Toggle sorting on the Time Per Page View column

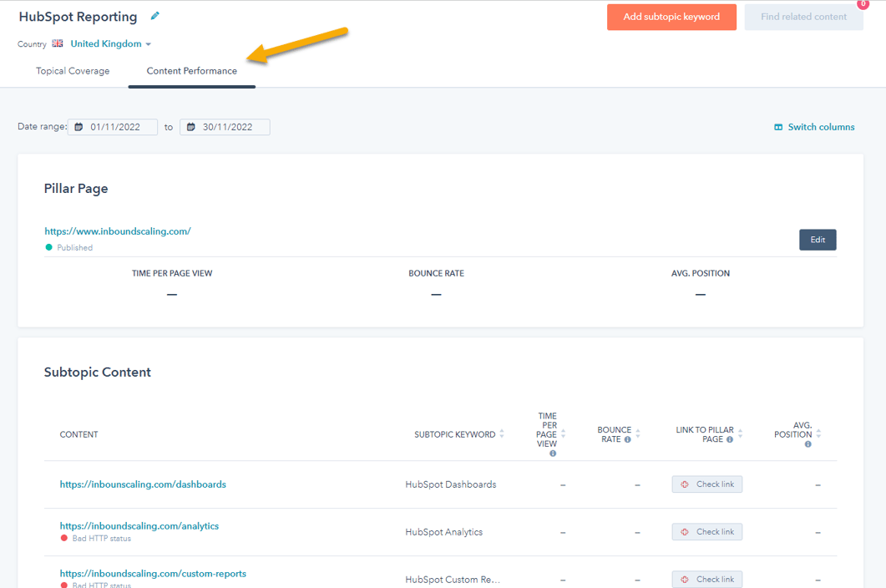[562, 434]
